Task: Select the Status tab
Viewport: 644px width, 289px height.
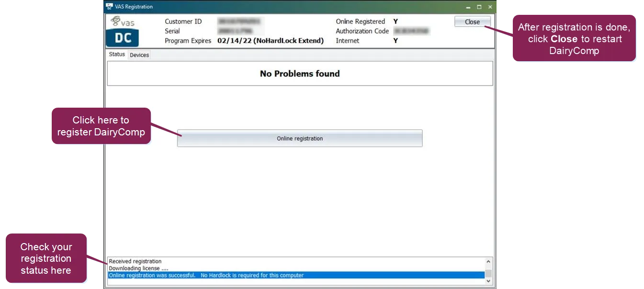Action: 117,55
